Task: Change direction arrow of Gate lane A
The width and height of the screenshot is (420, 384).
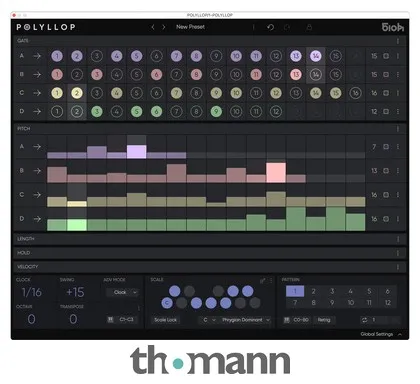Action: (x=37, y=56)
